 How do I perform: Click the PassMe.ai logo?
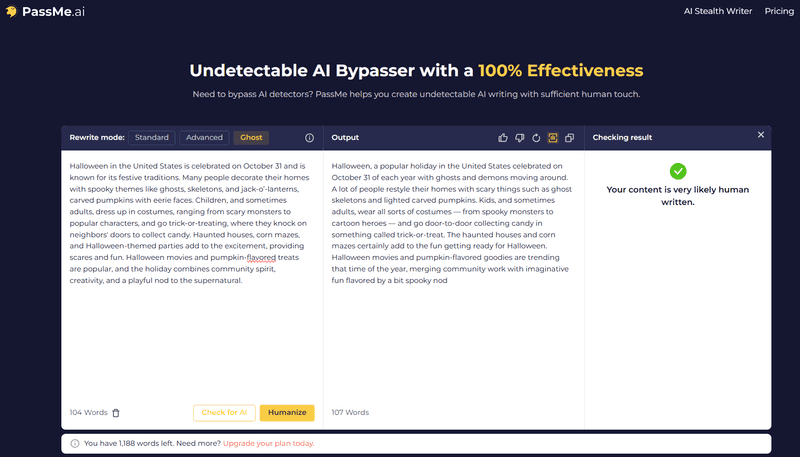pos(45,11)
